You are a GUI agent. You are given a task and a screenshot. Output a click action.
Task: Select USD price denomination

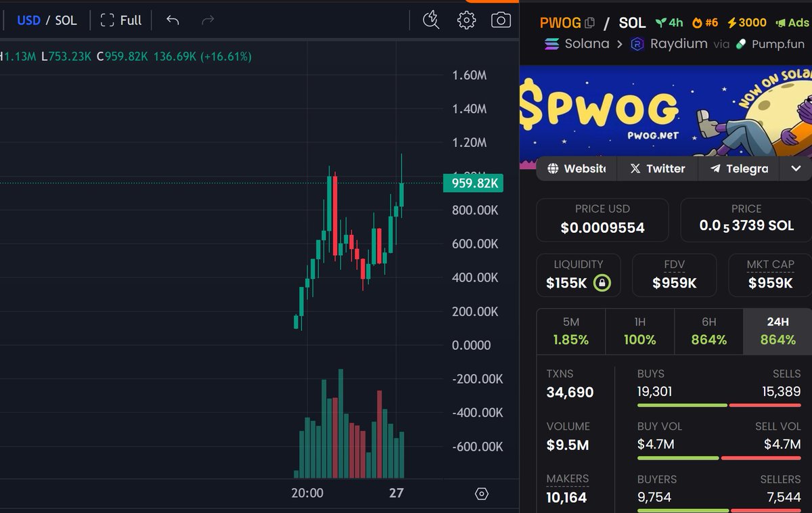[x=28, y=20]
